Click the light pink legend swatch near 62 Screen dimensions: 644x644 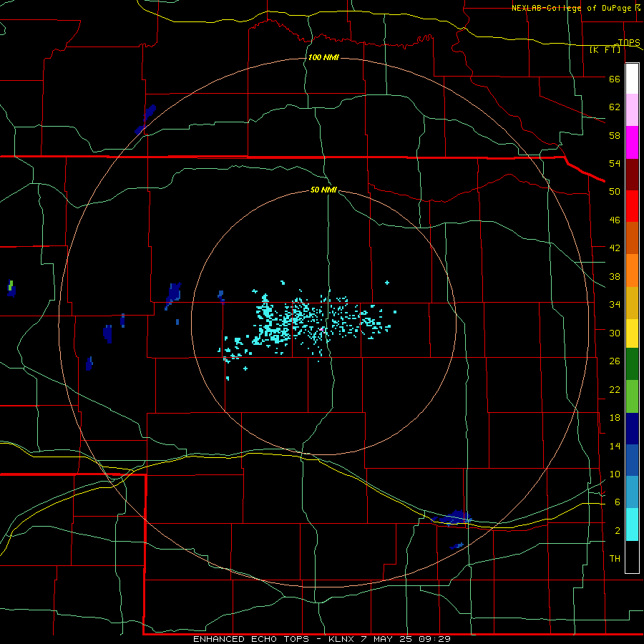632,110
